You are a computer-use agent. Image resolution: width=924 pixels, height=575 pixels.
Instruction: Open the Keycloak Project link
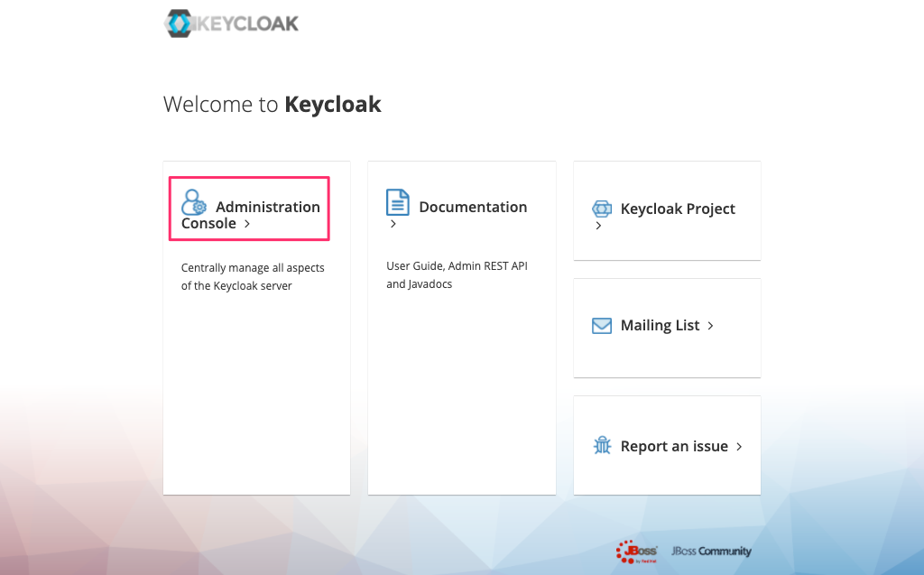pyautogui.click(x=678, y=209)
